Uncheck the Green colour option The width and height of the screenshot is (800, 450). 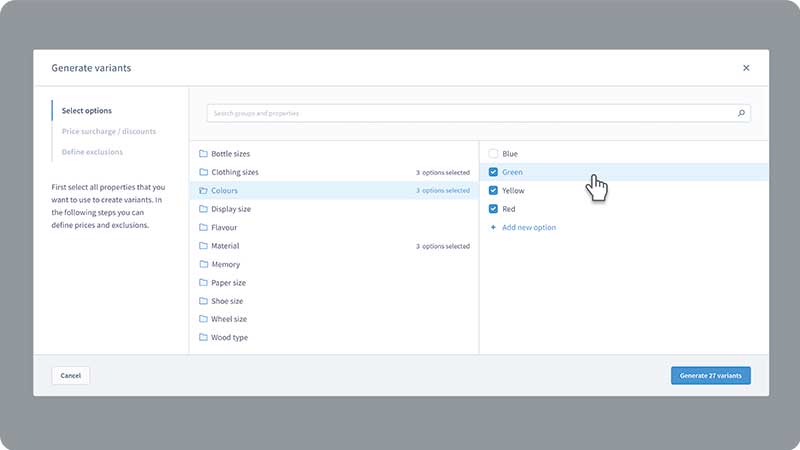[x=493, y=172]
